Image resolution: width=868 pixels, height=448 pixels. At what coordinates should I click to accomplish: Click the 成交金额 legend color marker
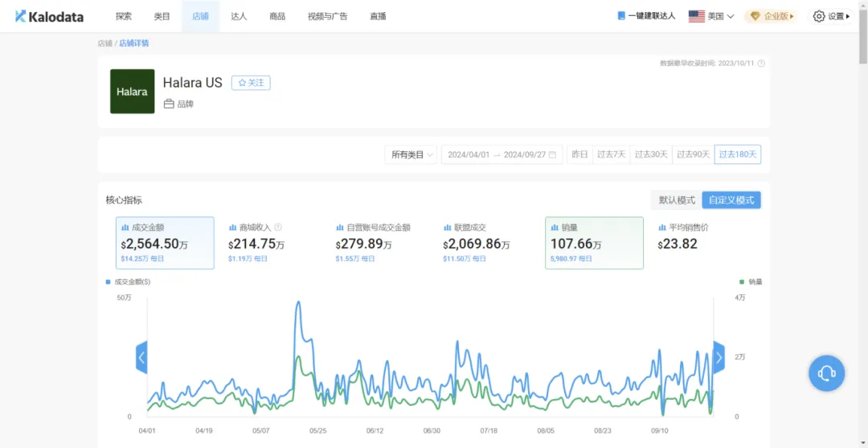(x=108, y=282)
